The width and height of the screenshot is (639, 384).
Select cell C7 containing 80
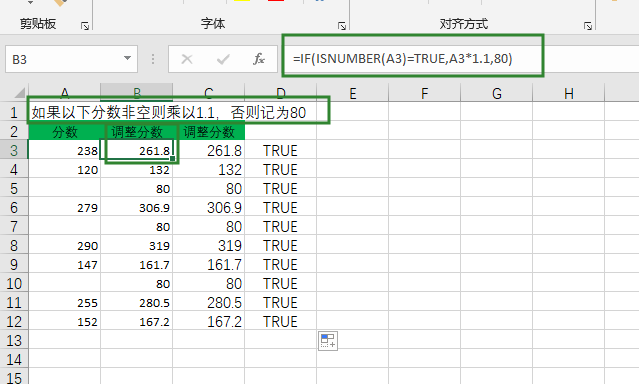coord(209,227)
